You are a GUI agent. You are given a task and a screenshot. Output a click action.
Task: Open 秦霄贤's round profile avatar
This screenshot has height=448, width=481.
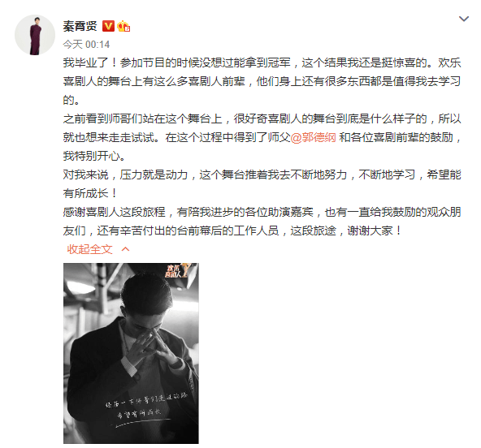click(35, 35)
